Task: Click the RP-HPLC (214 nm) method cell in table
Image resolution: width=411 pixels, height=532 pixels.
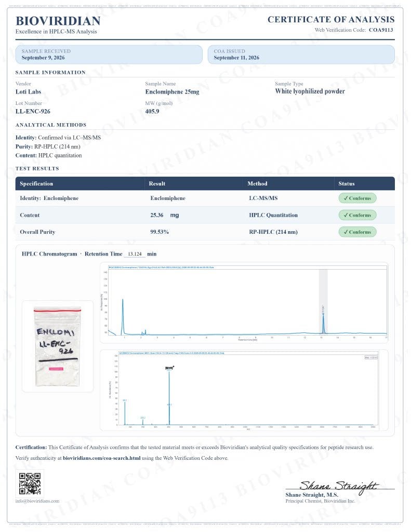Action: click(273, 232)
